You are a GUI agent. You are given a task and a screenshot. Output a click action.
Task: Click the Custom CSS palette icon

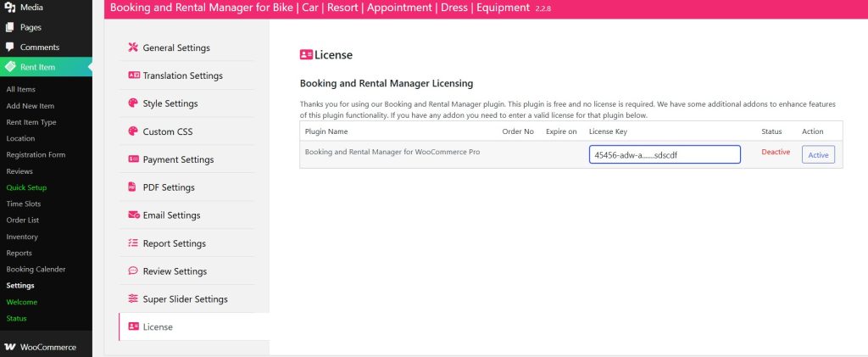(x=133, y=131)
